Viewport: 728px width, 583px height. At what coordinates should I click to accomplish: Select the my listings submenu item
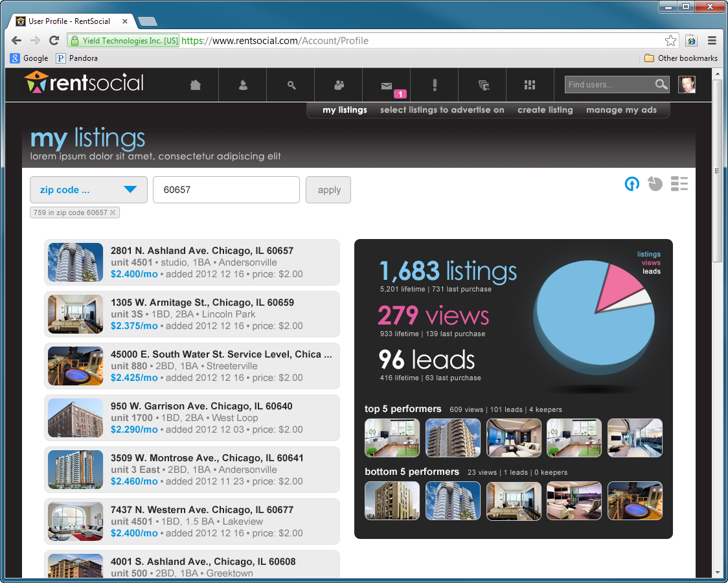pos(345,110)
